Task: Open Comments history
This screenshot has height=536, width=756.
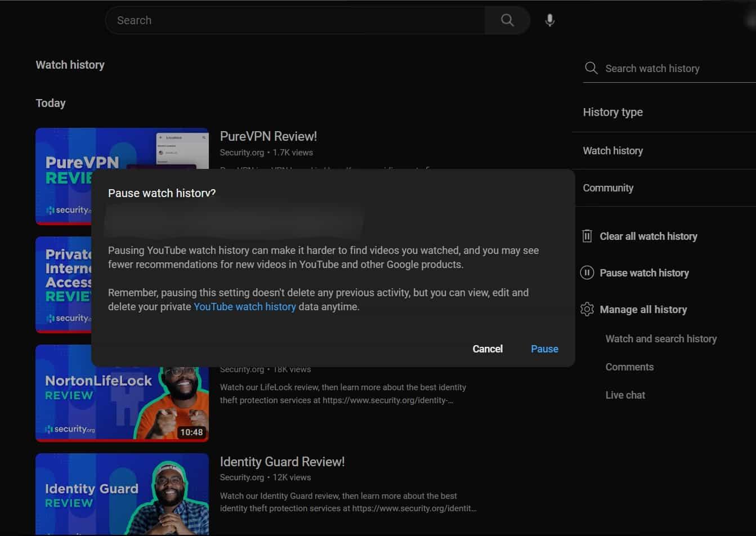Action: click(629, 367)
